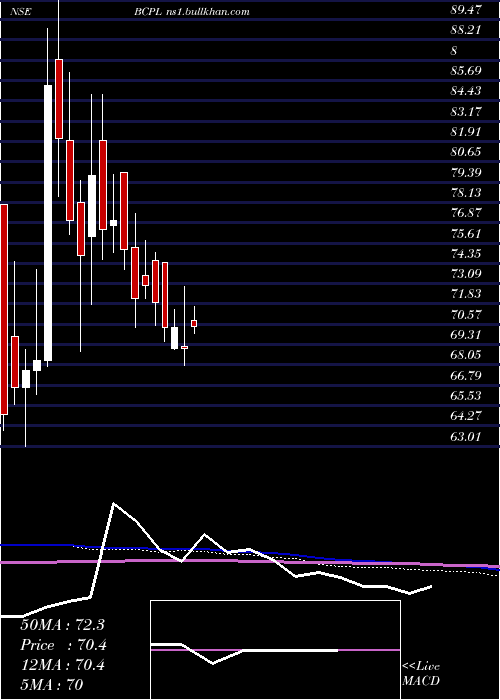Click the 78.13 price axis label
Viewport: 500px width, 700px height.
pyautogui.click(x=466, y=192)
